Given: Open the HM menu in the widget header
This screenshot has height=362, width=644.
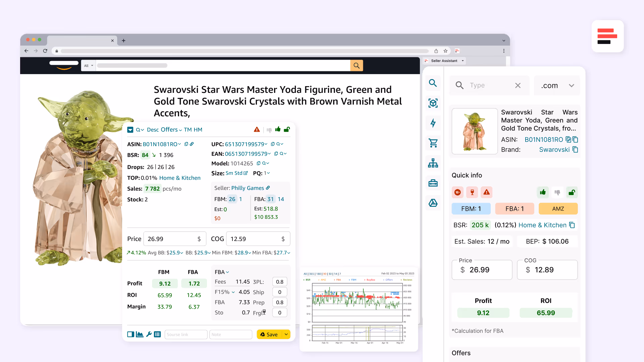Looking at the screenshot, I should (198, 130).
